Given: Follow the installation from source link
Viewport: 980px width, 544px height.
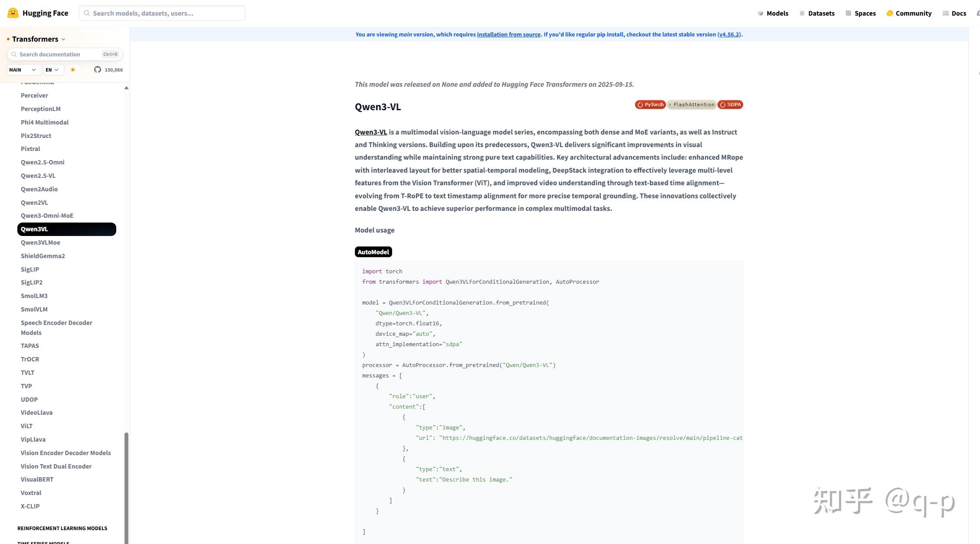Looking at the screenshot, I should (508, 35).
